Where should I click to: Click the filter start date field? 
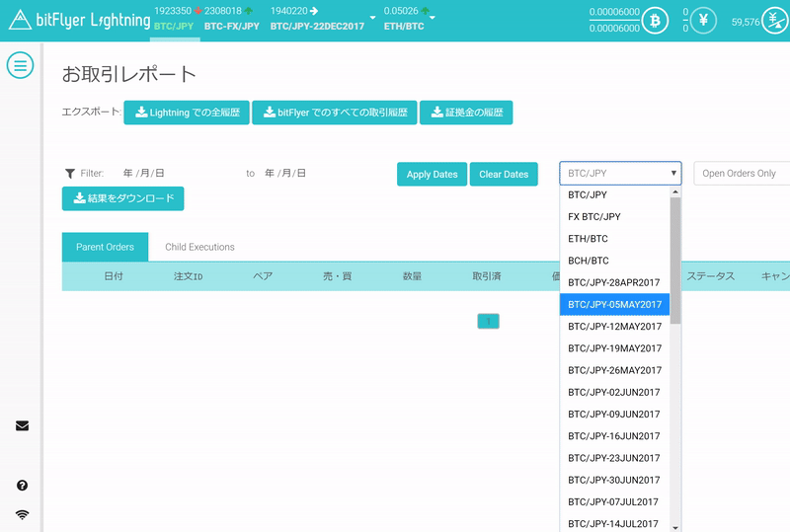144,174
